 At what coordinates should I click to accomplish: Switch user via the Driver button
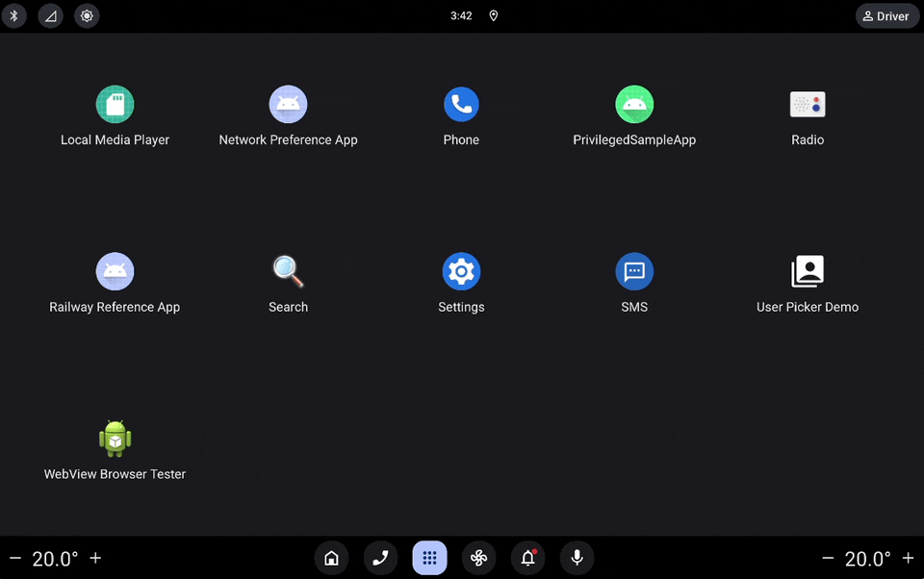click(885, 15)
